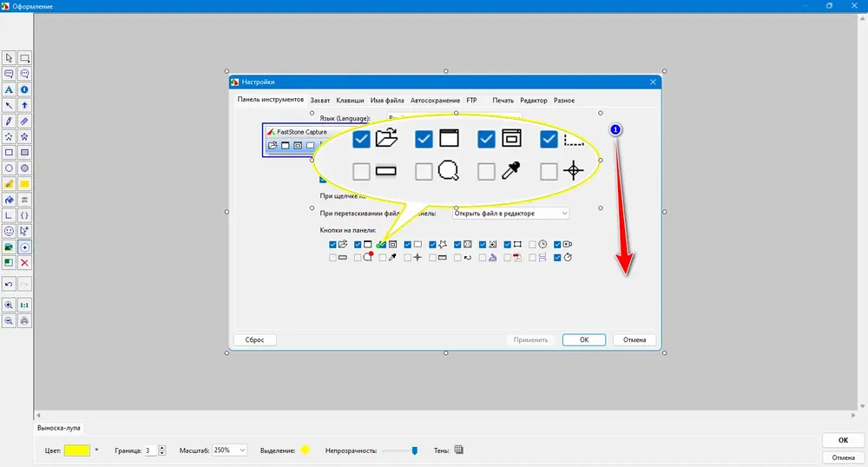The image size is (868, 467).
Task: Select the arrow pointer selection tool
Action: click(x=9, y=57)
